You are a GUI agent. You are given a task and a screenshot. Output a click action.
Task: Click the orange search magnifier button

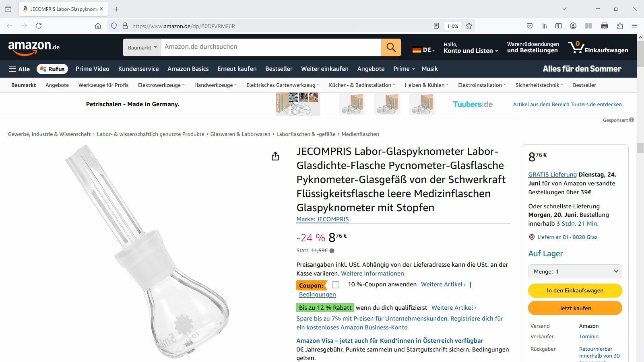coord(391,47)
